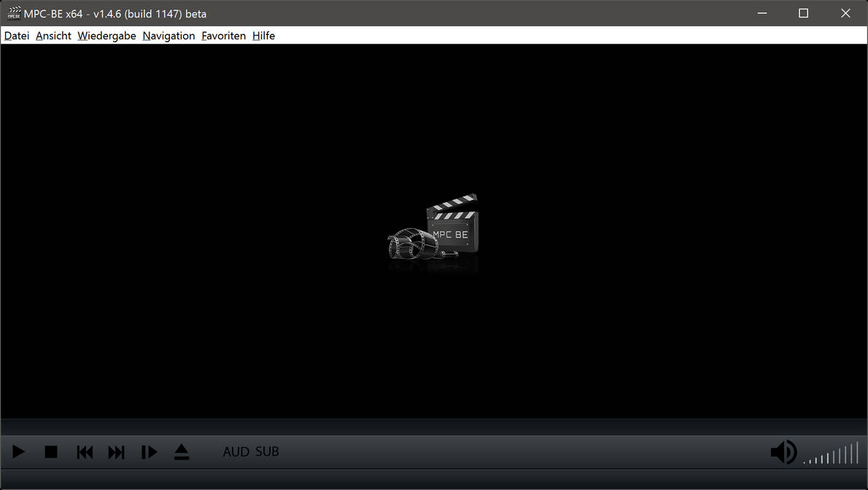Screen dimensions: 868x490
Task: Select the frame step forward icon
Action: [149, 452]
